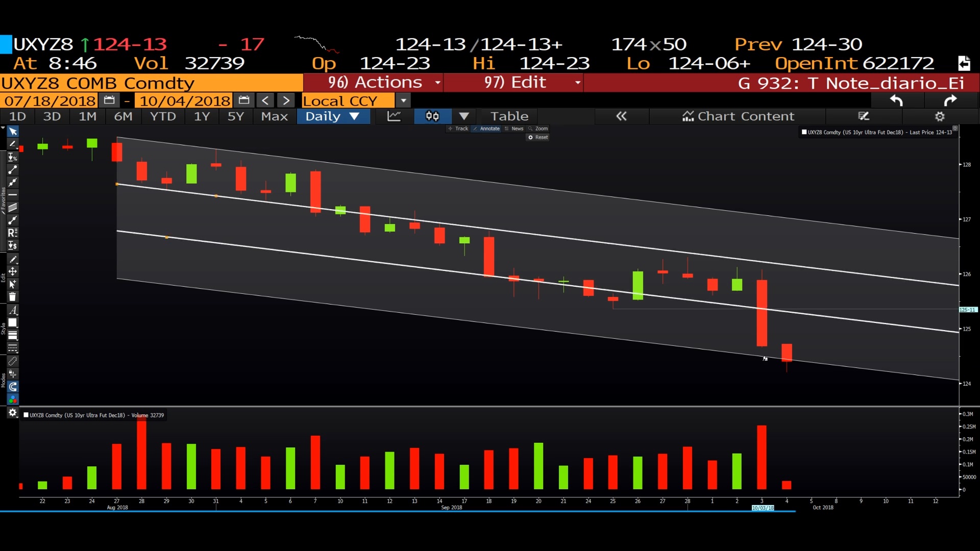Switch to the Table view tab
This screenshot has width=980, height=551.
pos(509,116)
